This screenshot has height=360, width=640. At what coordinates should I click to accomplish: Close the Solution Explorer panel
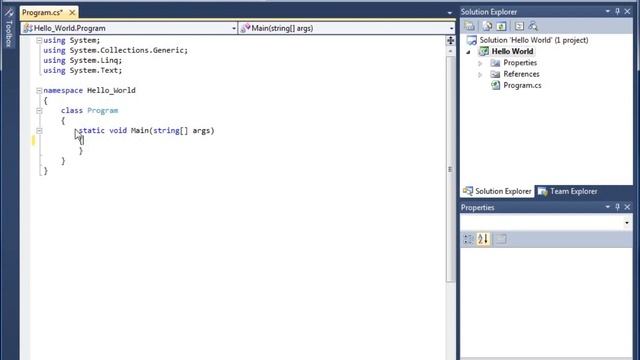pos(628,12)
